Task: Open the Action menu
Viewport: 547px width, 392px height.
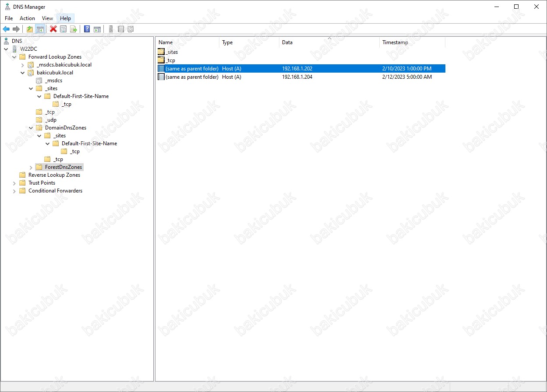Action: pyautogui.click(x=27, y=18)
